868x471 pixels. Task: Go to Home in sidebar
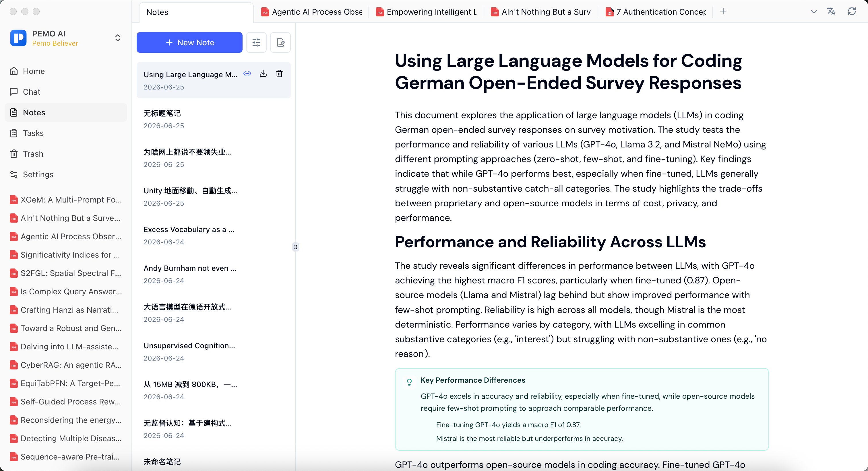tap(66, 71)
